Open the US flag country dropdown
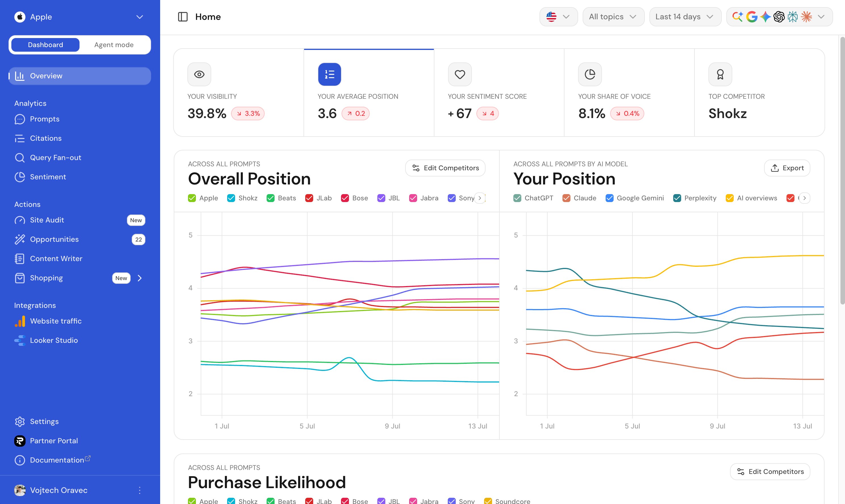This screenshot has width=845, height=504. point(559,17)
